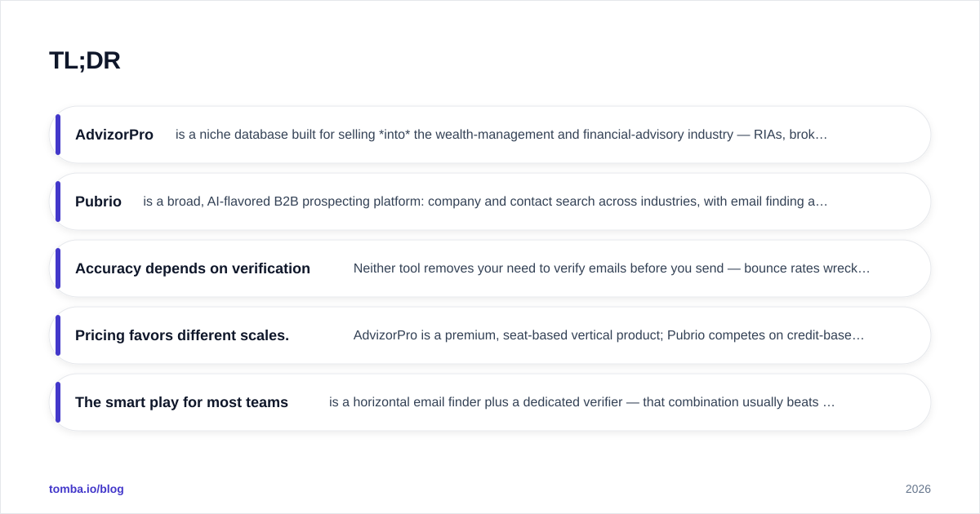
Task: Select 'The smart play for most teams' heading
Action: pos(181,402)
